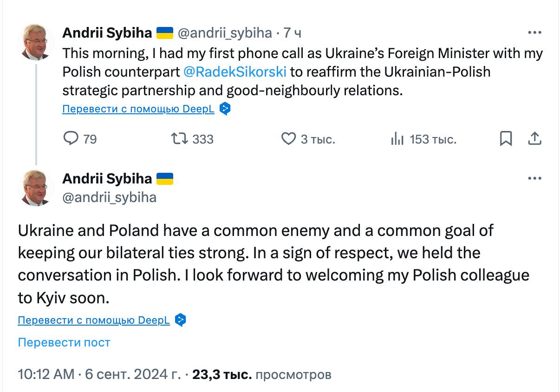Click 'Перевести с помощью DeepL' under second post
Image resolution: width=560 pixels, height=392 pixels.
(94, 320)
